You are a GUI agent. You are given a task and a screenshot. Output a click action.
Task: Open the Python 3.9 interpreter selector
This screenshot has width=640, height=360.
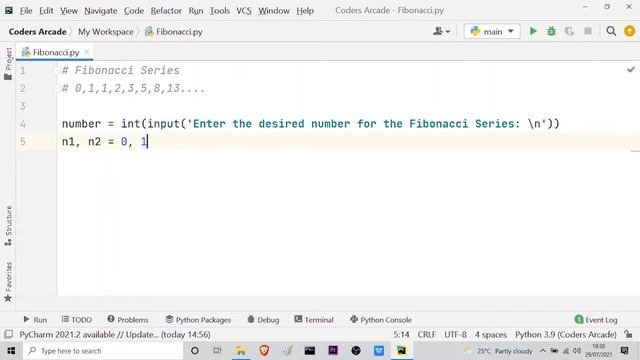point(566,334)
